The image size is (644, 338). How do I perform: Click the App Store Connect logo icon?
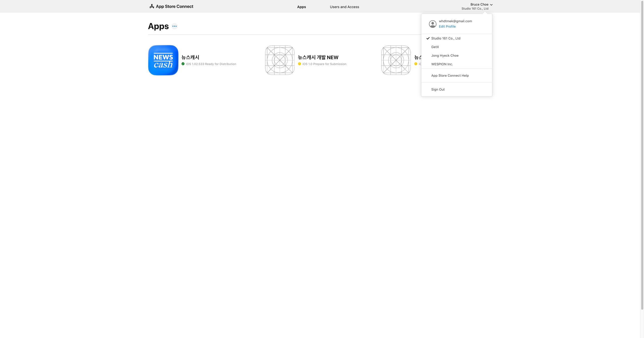point(152,6)
